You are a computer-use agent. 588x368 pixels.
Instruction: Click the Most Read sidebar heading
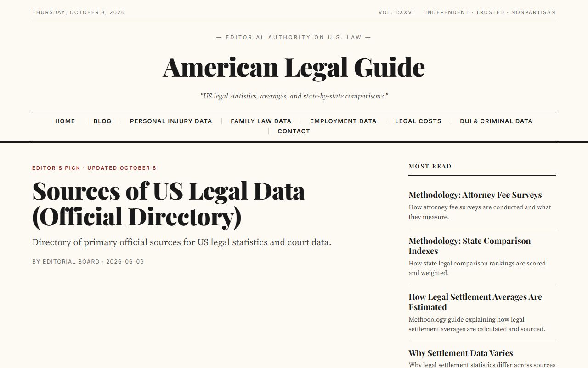pyautogui.click(x=430, y=166)
